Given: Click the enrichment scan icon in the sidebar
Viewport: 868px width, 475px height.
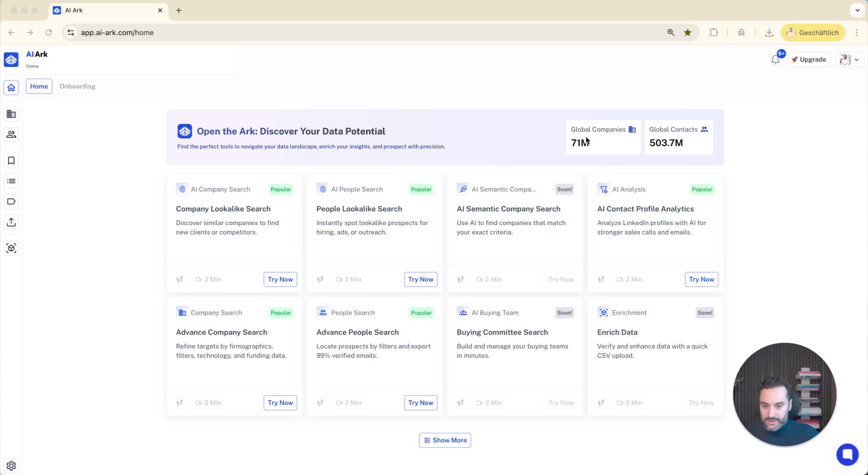Looking at the screenshot, I should coord(11,248).
